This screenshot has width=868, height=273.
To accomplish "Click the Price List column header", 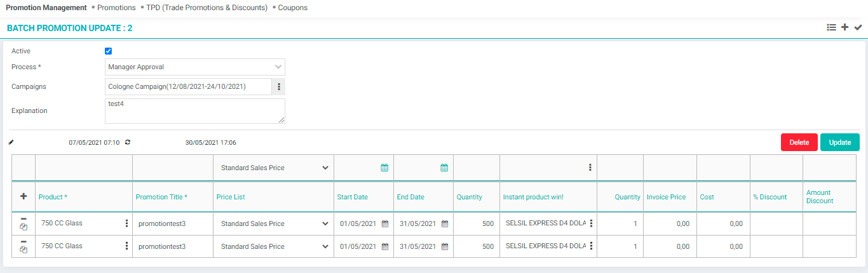I will (x=231, y=197).
